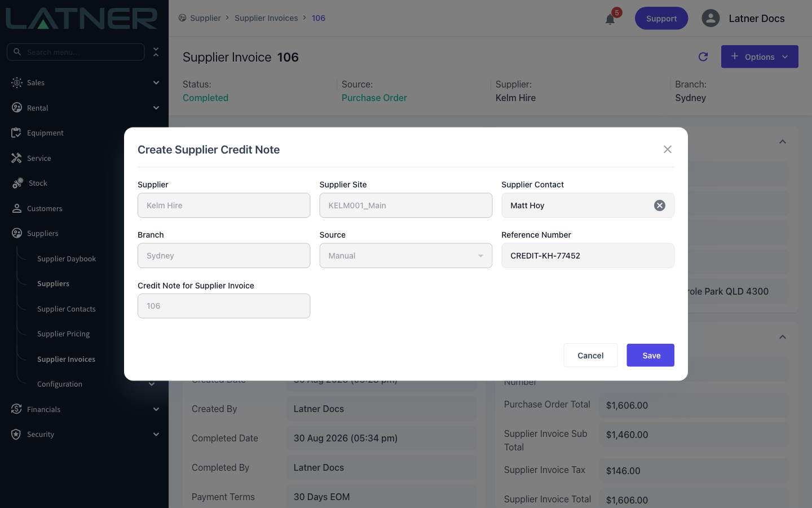Click the Reference Number field

pyautogui.click(x=588, y=256)
